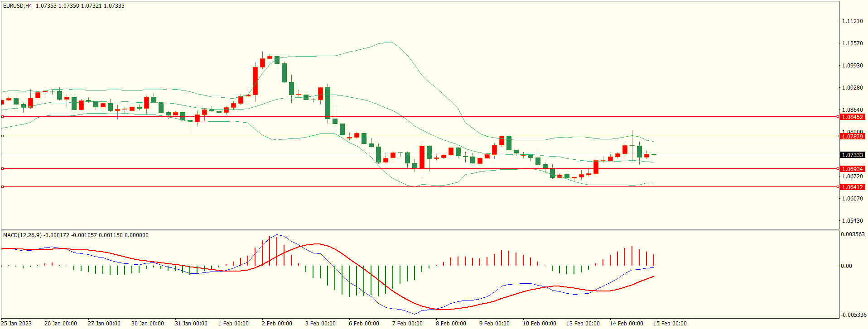Select the 14 Feb 00:00 time axis label
The image size is (868, 329).
(626, 324)
